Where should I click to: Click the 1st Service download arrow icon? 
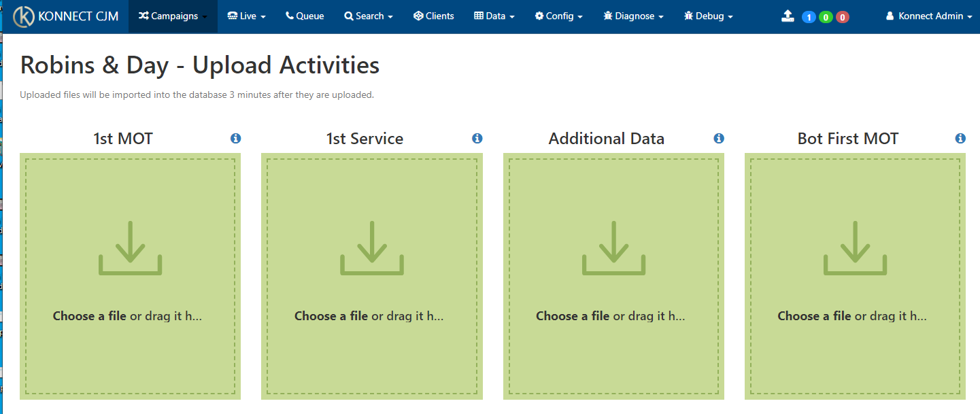pyautogui.click(x=372, y=247)
